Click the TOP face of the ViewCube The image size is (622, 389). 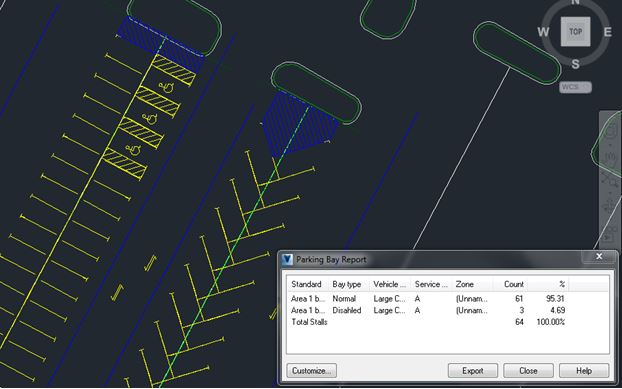575,32
